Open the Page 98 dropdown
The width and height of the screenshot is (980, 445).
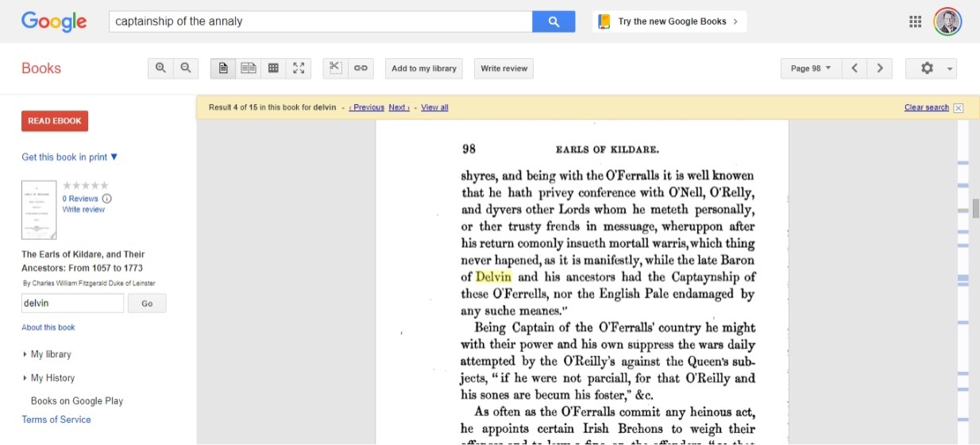tap(810, 68)
